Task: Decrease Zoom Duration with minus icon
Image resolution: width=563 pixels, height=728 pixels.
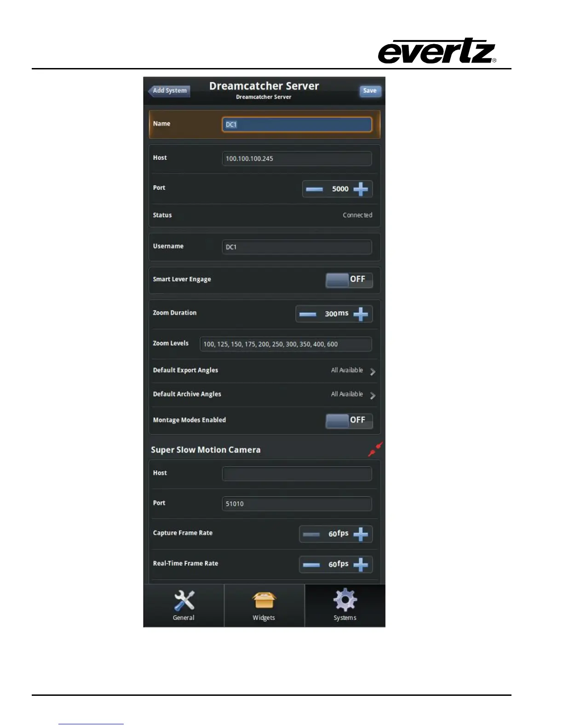Action: (x=308, y=314)
